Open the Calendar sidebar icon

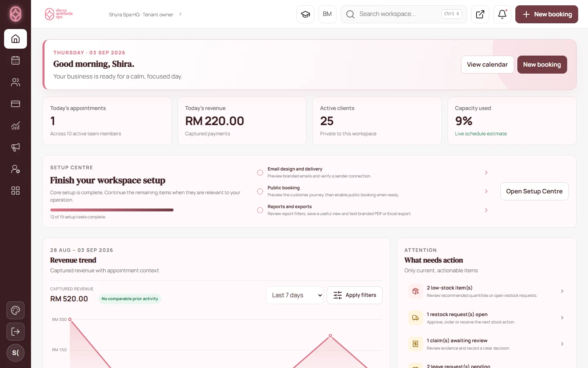tap(16, 61)
